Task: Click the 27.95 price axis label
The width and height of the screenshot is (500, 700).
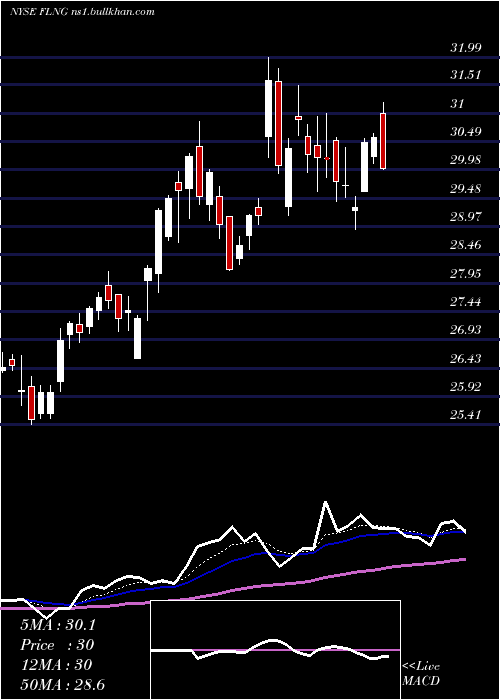Action: pyautogui.click(x=466, y=274)
